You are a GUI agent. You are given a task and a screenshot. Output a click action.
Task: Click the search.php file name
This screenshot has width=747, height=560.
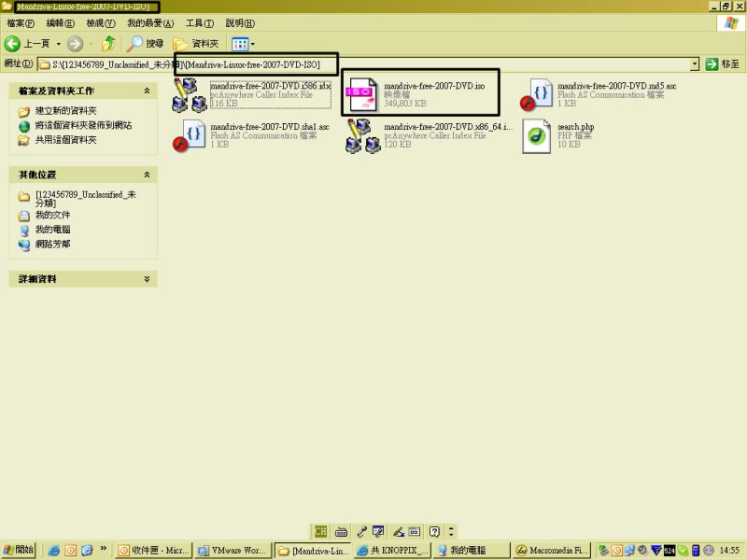(576, 127)
